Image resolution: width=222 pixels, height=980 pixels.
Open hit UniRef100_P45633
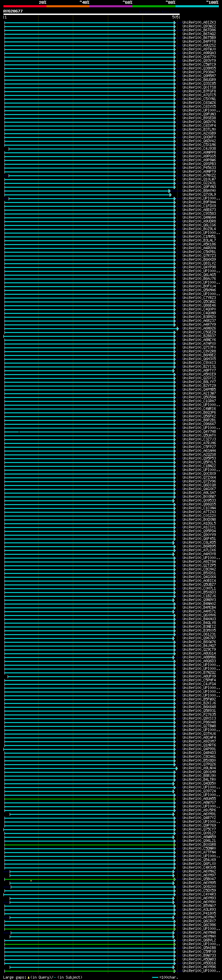[x=199, y=168]
